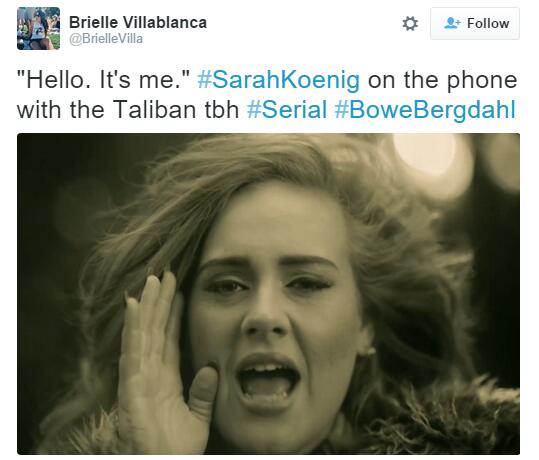Click the Brielle Villablanca display name
Screen dimensions: 539x460
pos(138,23)
